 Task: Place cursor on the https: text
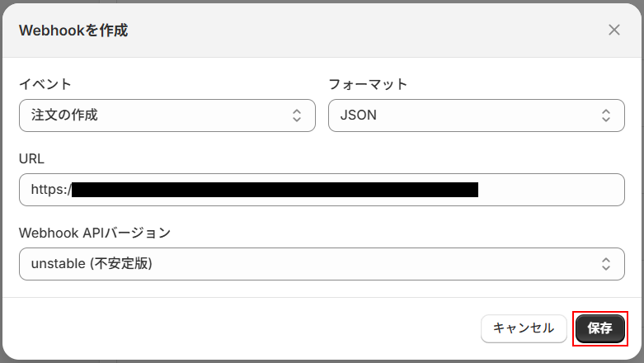(x=50, y=190)
